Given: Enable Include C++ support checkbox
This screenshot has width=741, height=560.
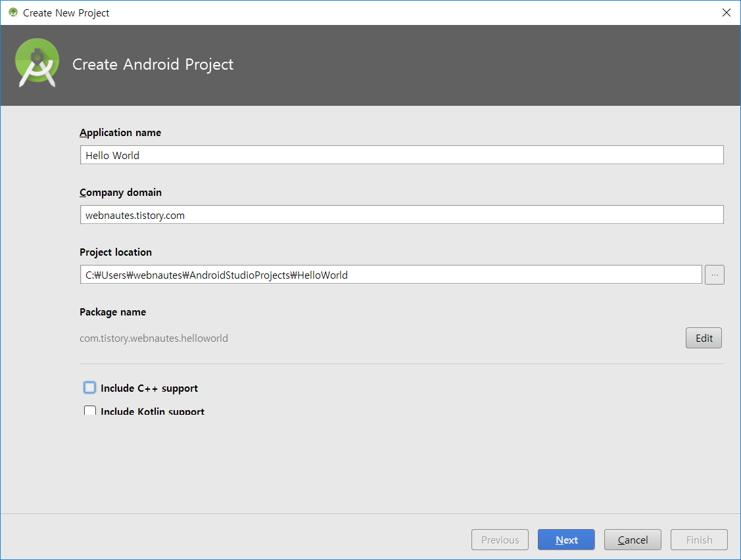Looking at the screenshot, I should coord(90,388).
